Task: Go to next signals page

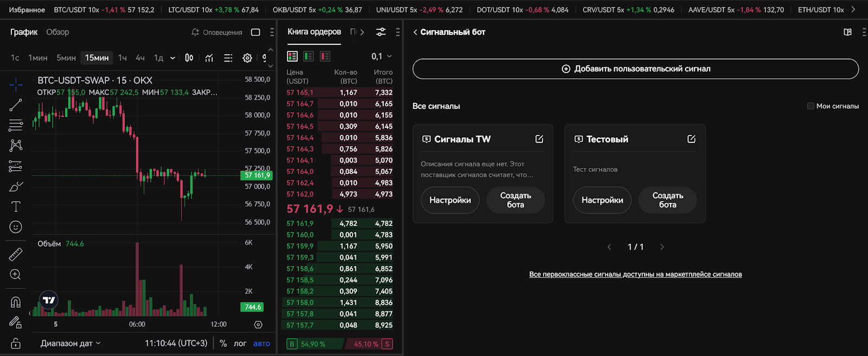Action: 662,247
